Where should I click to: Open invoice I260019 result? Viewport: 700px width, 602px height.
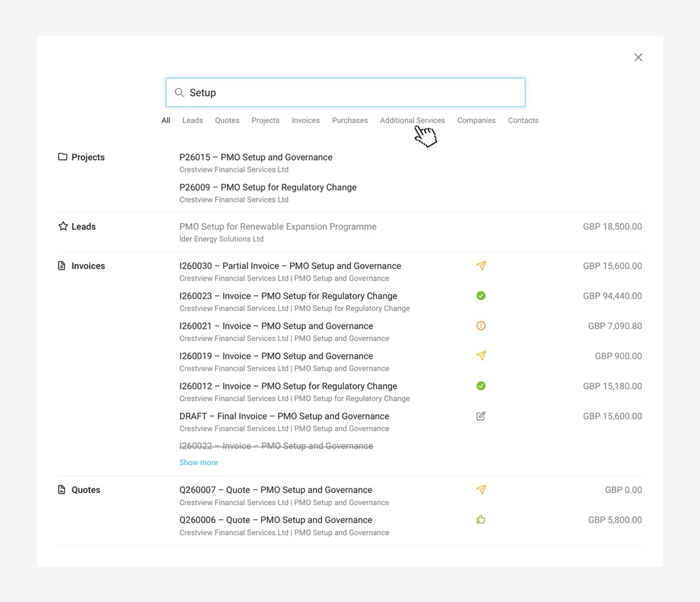click(276, 356)
